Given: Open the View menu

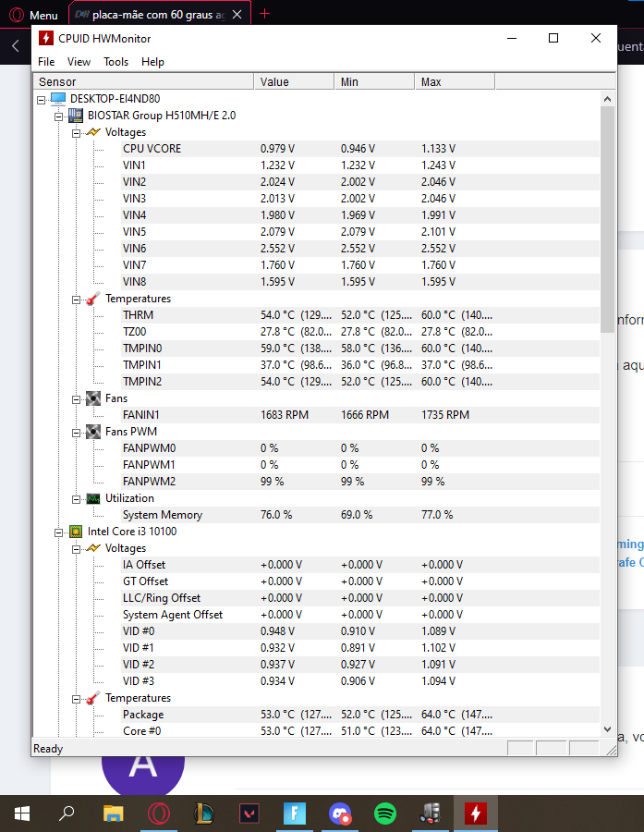Looking at the screenshot, I should [x=79, y=62].
